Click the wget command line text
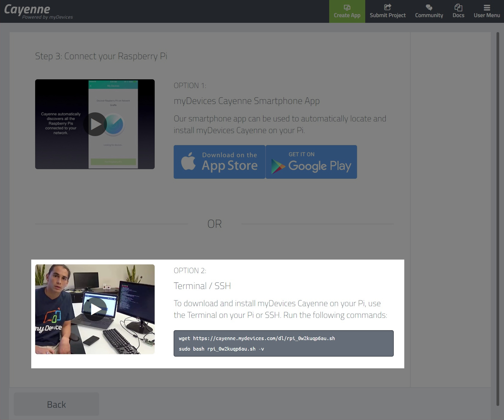The image size is (504, 420). tap(257, 338)
